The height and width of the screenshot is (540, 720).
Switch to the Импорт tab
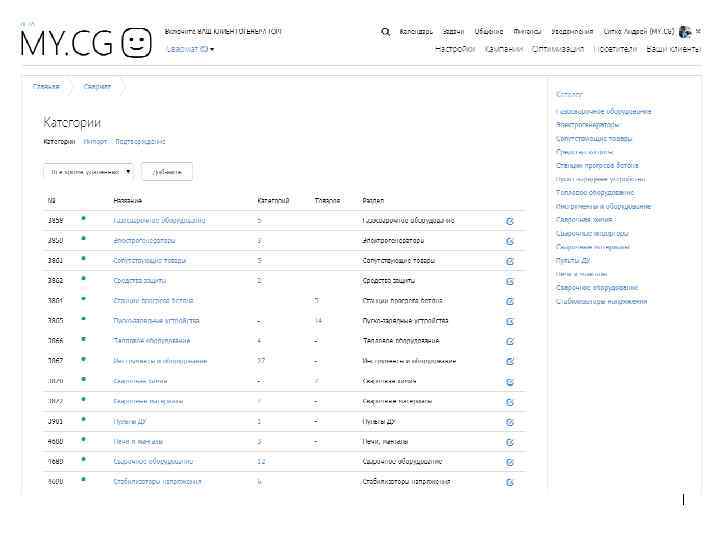click(95, 142)
